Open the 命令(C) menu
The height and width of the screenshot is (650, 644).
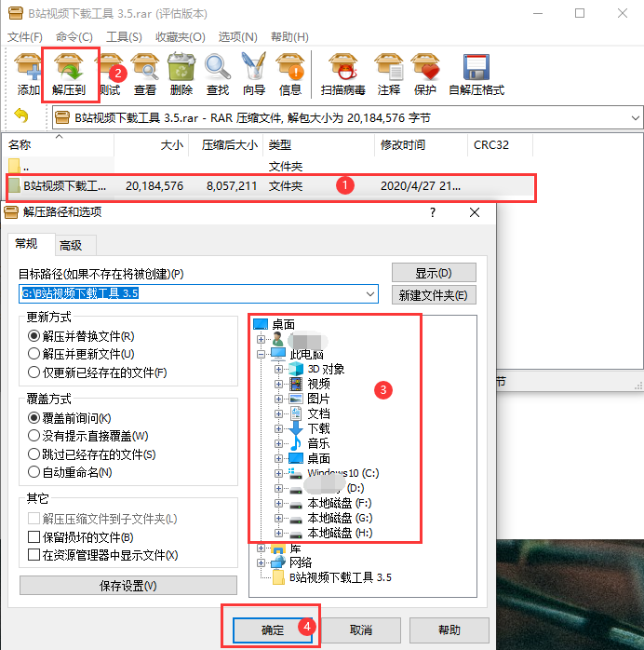(74, 37)
